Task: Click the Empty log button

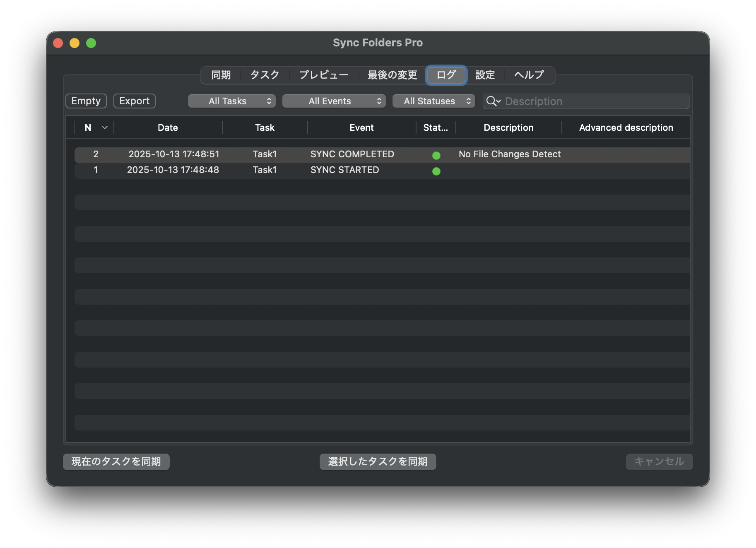Action: point(86,101)
